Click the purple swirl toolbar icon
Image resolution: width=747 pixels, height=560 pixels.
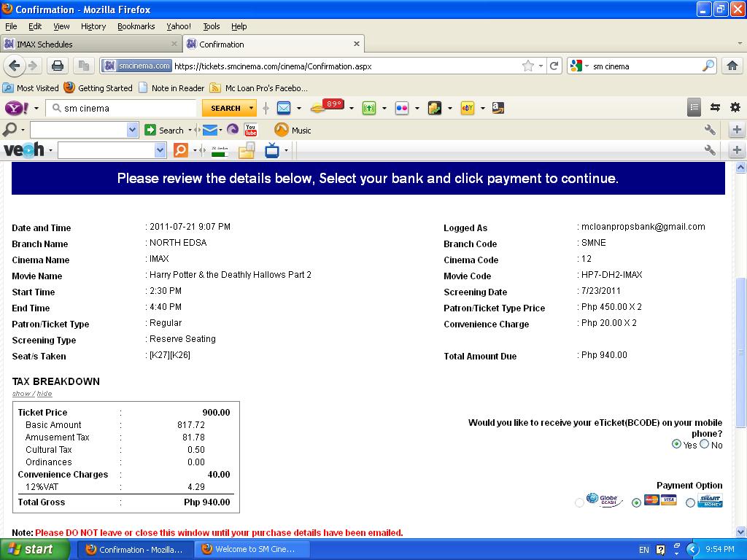(x=233, y=130)
